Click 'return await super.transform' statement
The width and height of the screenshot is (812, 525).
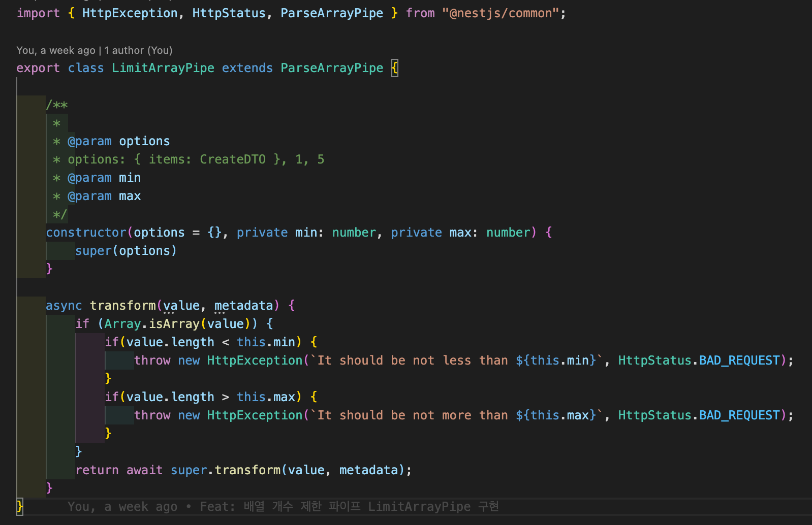243,470
